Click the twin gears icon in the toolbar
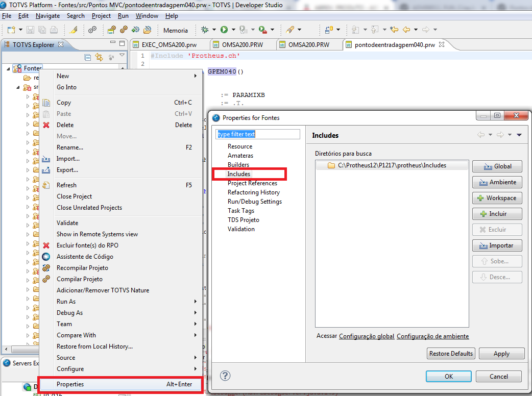532x396 pixels. pos(124,30)
